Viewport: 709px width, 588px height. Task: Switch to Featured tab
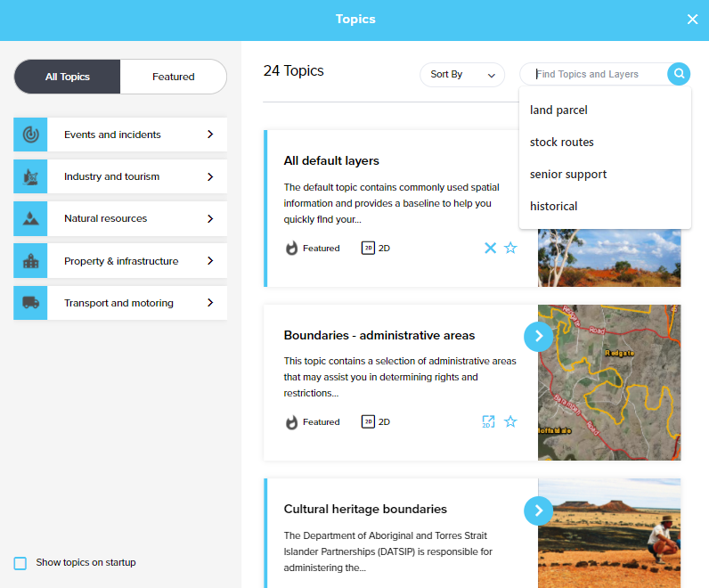[x=174, y=77]
